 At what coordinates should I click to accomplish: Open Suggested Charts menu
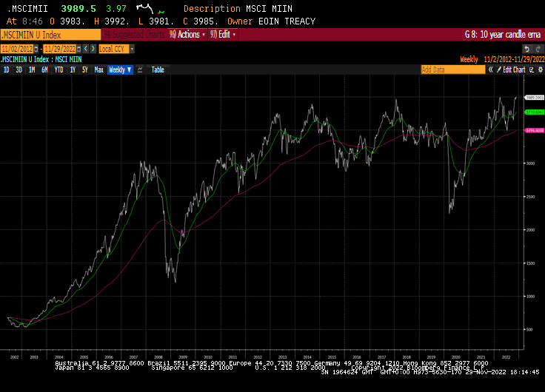tap(134, 34)
